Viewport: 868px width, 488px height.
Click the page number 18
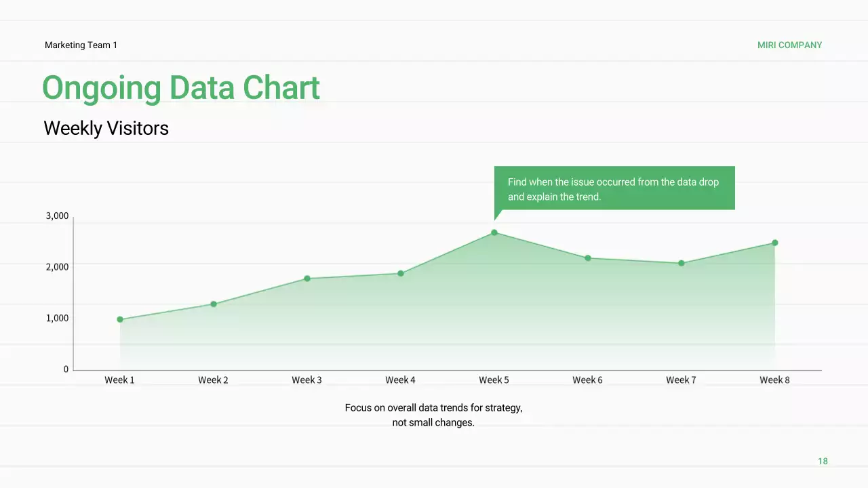pos(823,462)
